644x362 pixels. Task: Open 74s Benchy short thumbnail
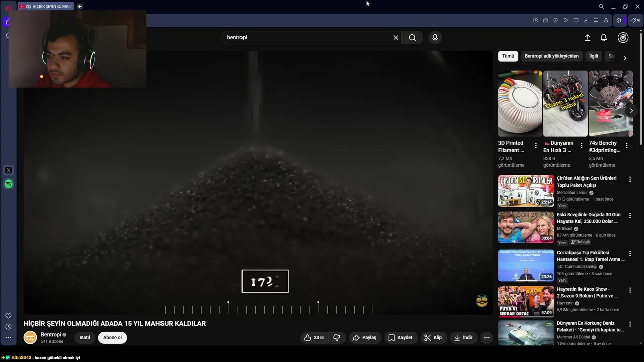pyautogui.click(x=611, y=104)
